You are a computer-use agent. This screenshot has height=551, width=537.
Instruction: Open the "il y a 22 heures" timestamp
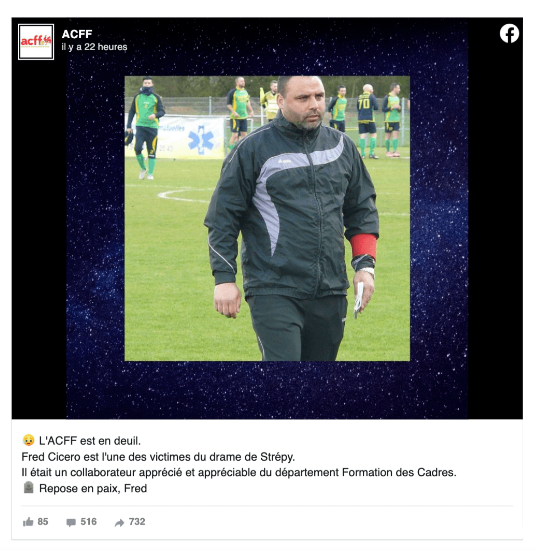94,47
